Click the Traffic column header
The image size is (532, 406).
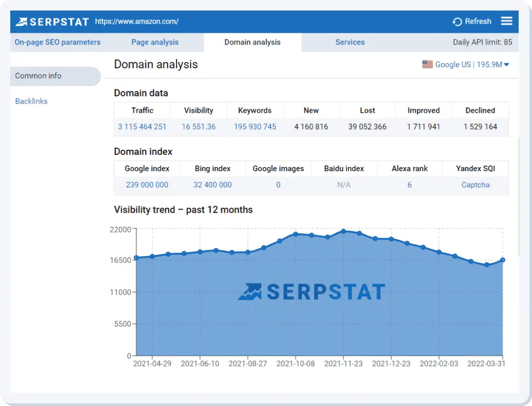tap(142, 111)
